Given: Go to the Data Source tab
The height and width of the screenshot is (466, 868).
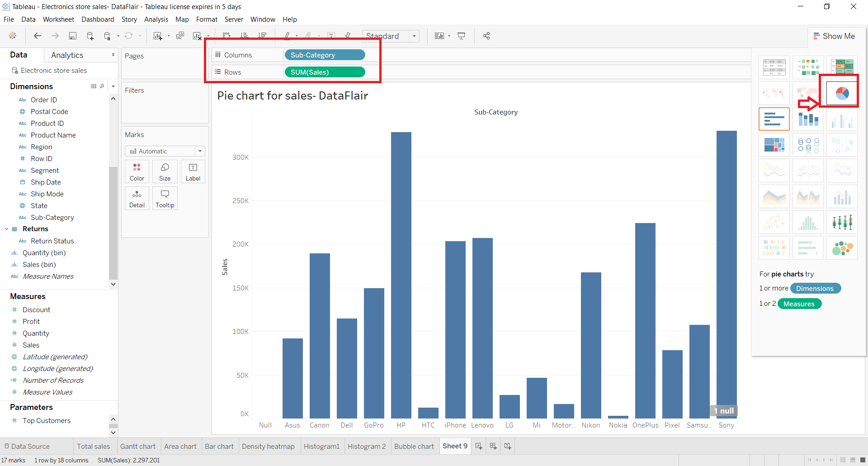Looking at the screenshot, I should point(27,446).
